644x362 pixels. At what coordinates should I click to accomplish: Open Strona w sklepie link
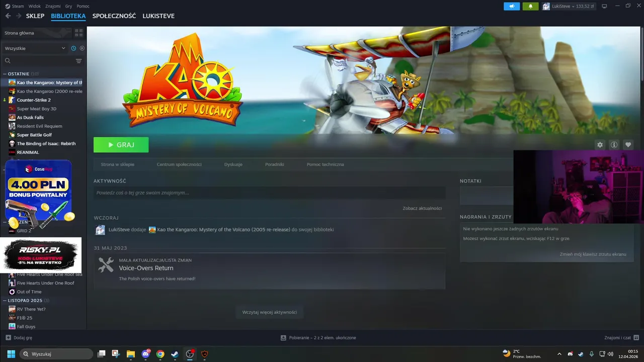[x=117, y=164]
